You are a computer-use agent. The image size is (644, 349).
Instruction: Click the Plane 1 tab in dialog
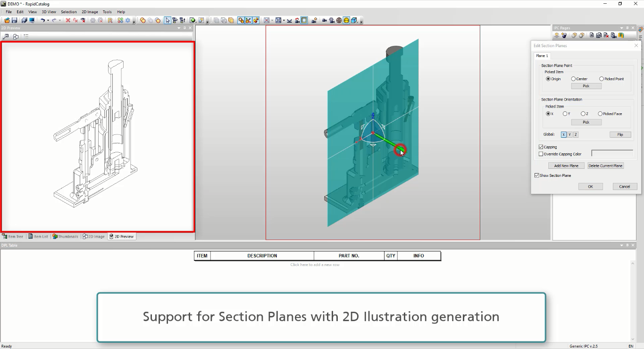pos(542,56)
